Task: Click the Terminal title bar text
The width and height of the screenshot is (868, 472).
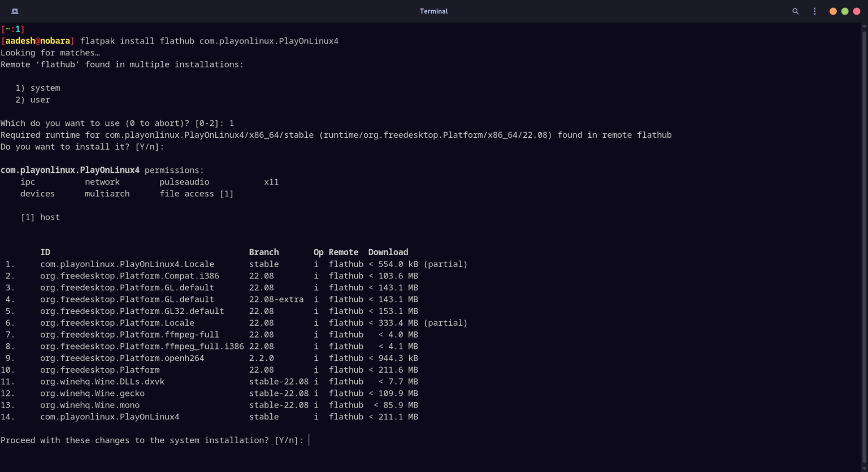Action: coord(433,11)
